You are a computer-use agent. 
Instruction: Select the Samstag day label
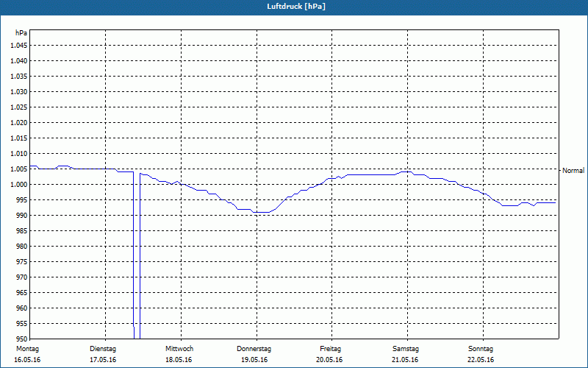pyautogui.click(x=406, y=349)
